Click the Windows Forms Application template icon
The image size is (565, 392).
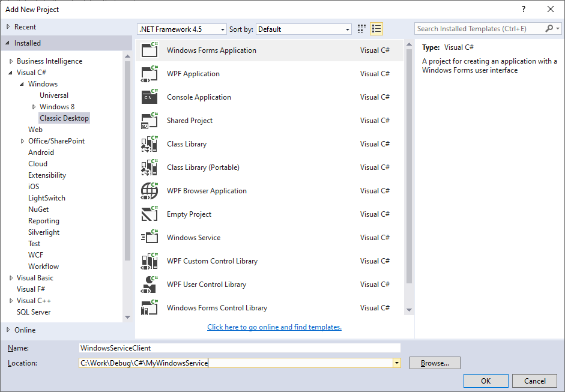pos(150,50)
